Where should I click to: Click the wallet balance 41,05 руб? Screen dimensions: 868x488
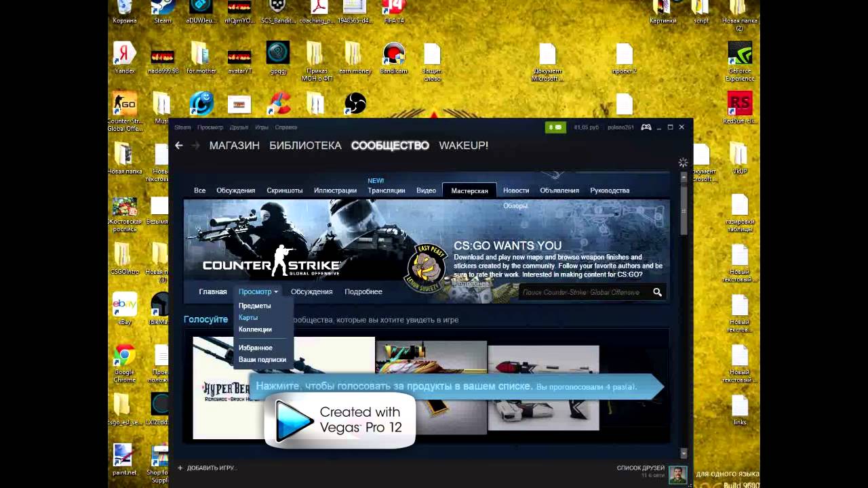click(587, 127)
